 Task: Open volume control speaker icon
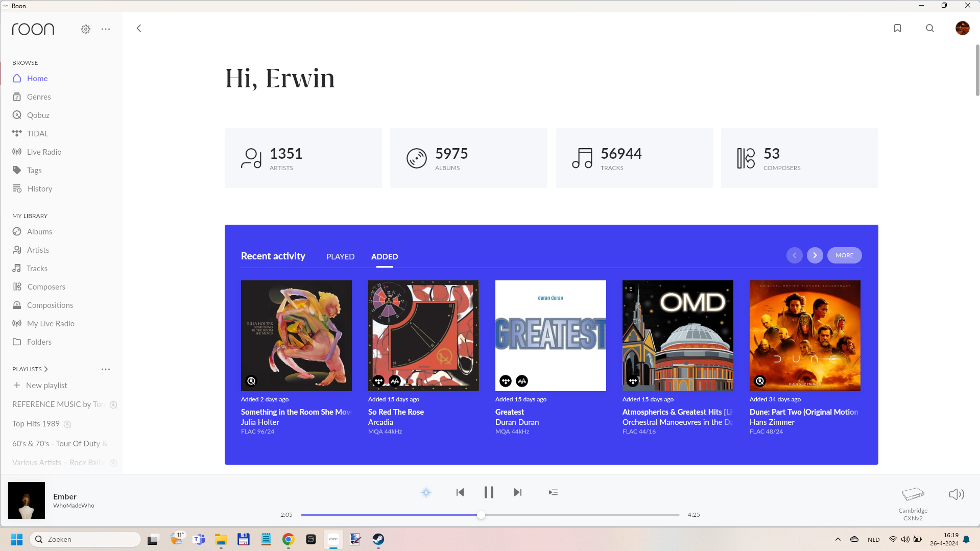coord(956,494)
